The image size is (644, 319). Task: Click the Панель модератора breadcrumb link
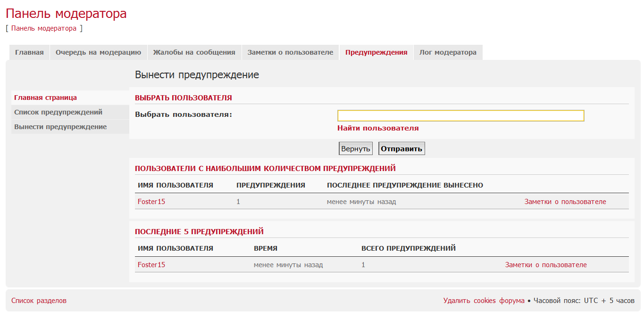click(x=44, y=28)
